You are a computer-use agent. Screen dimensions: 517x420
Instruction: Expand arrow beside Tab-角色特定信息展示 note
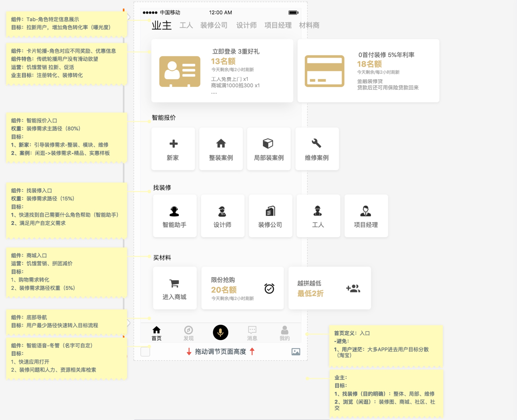click(x=129, y=17)
